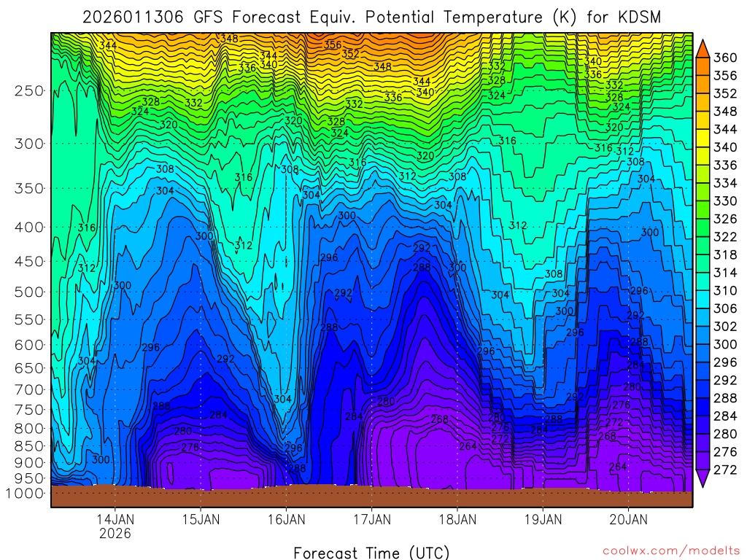The height and width of the screenshot is (560, 747).
Task: Click the 356 contour label near the plot top
Action: tap(333, 44)
